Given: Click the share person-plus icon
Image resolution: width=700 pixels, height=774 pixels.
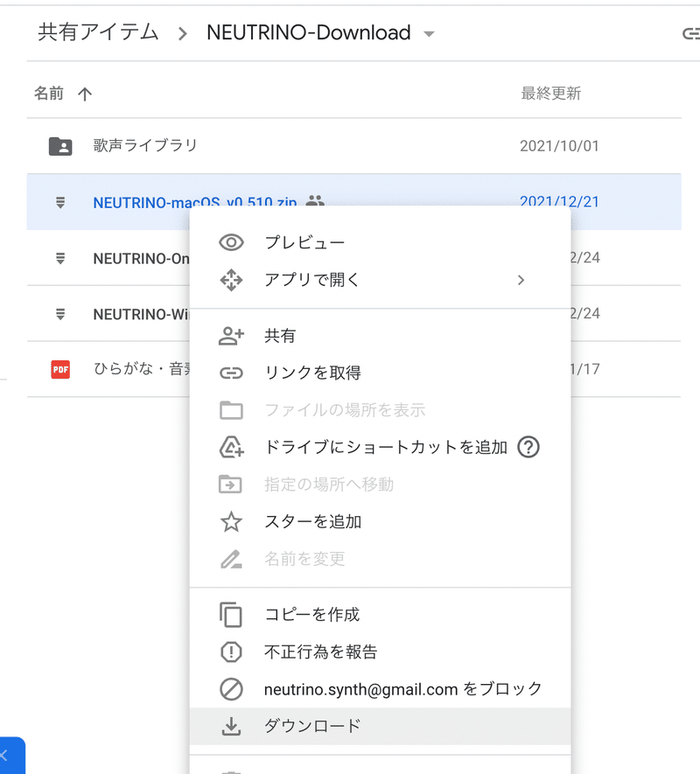Looking at the screenshot, I should 231,336.
